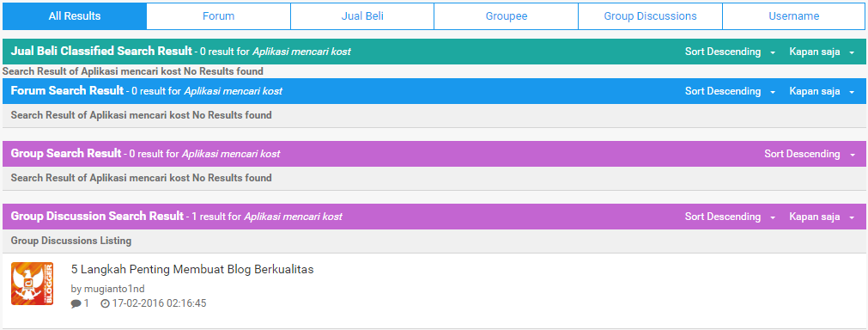
Task: Open Kapan saja dropdown in Forum Search Result
Action: click(x=822, y=91)
